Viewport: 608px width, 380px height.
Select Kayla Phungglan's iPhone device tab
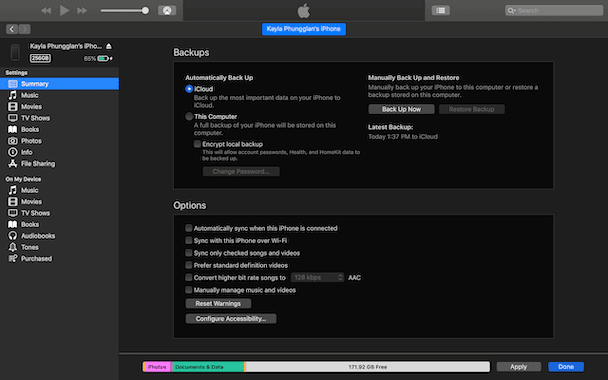304,29
